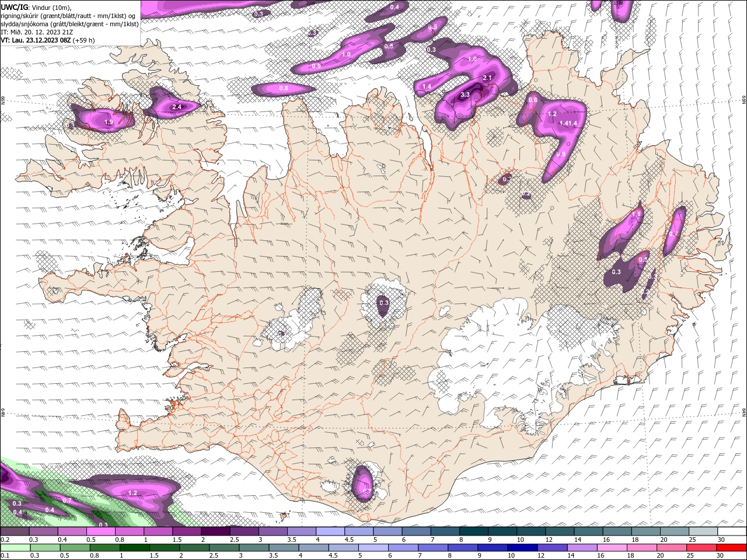This screenshot has height=560, width=747.
Task: Select the light lavender 4 swatch on upper scale
Action: [330, 531]
